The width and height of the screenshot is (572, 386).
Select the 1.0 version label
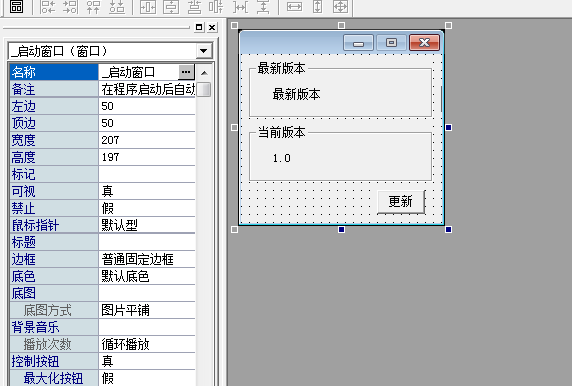point(282,158)
